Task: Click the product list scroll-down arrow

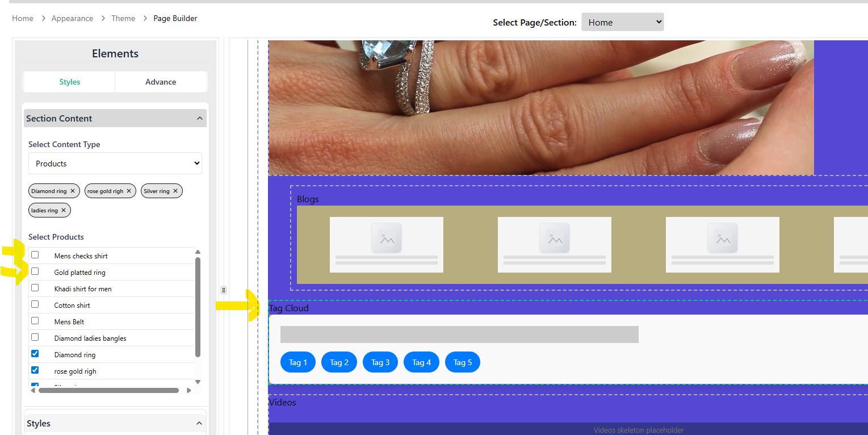Action: 198,382
